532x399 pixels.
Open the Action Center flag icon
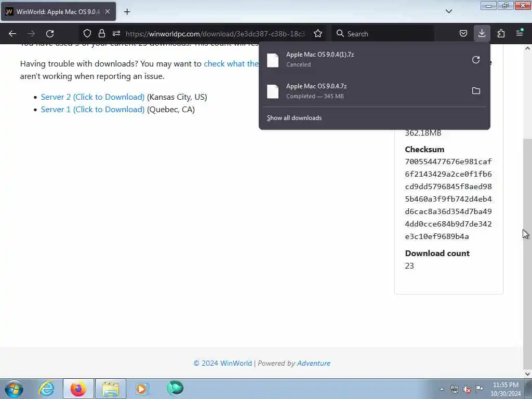coord(479,389)
